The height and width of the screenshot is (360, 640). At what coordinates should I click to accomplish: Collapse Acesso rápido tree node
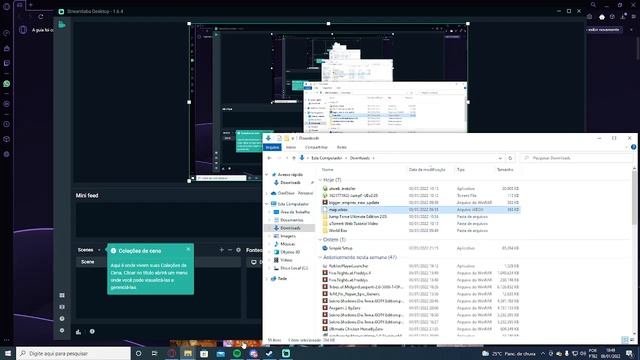click(267, 175)
